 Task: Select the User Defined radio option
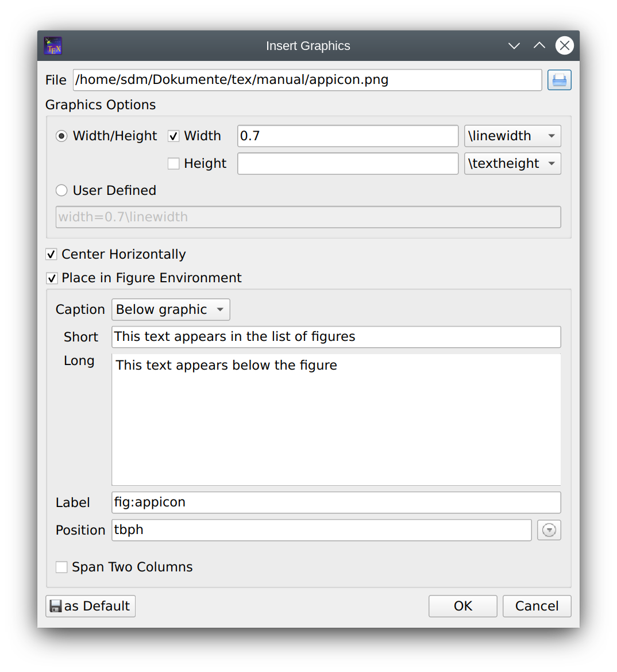pyautogui.click(x=61, y=190)
